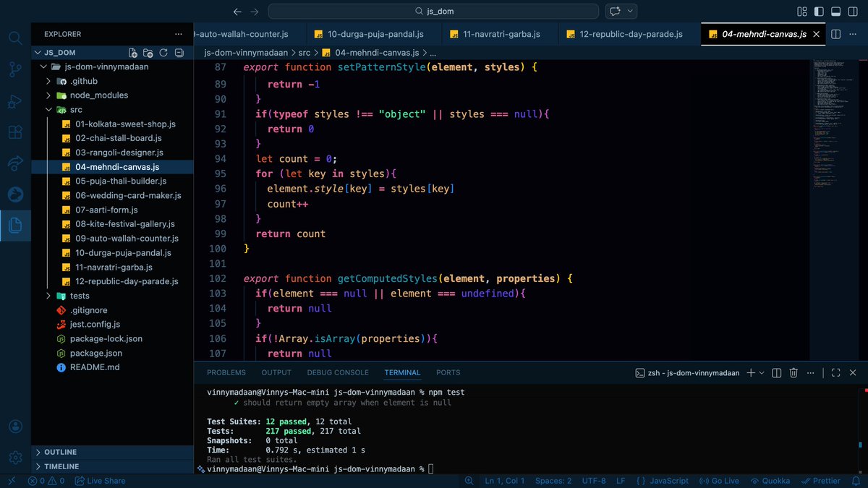Click Live Share in the status bar
The width and height of the screenshot is (868, 488).
point(101,481)
